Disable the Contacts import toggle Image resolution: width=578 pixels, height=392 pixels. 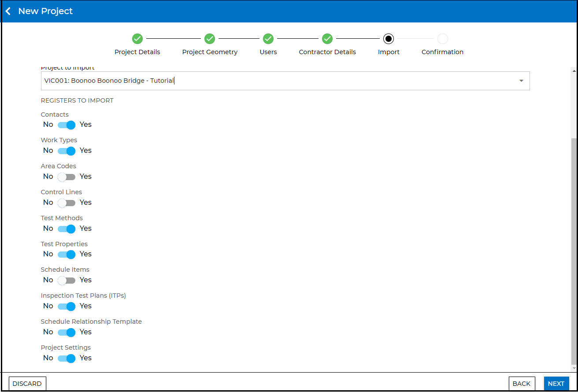[67, 125]
